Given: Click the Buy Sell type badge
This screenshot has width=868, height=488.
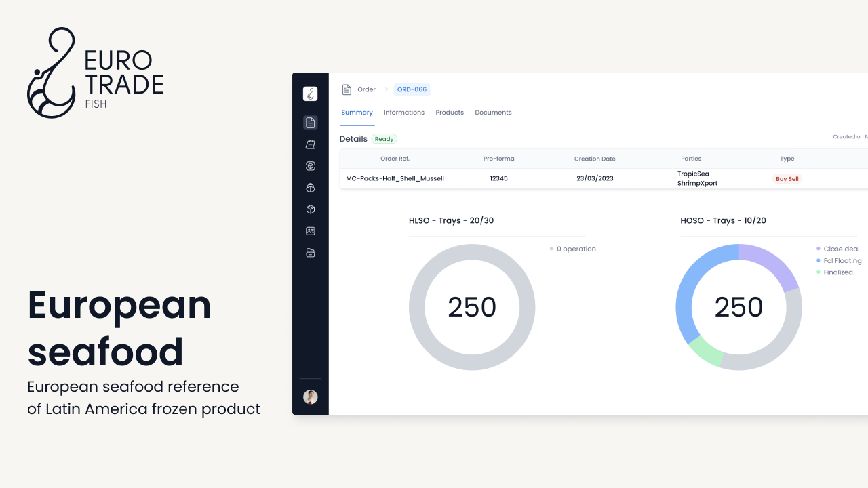Looking at the screenshot, I should (787, 179).
